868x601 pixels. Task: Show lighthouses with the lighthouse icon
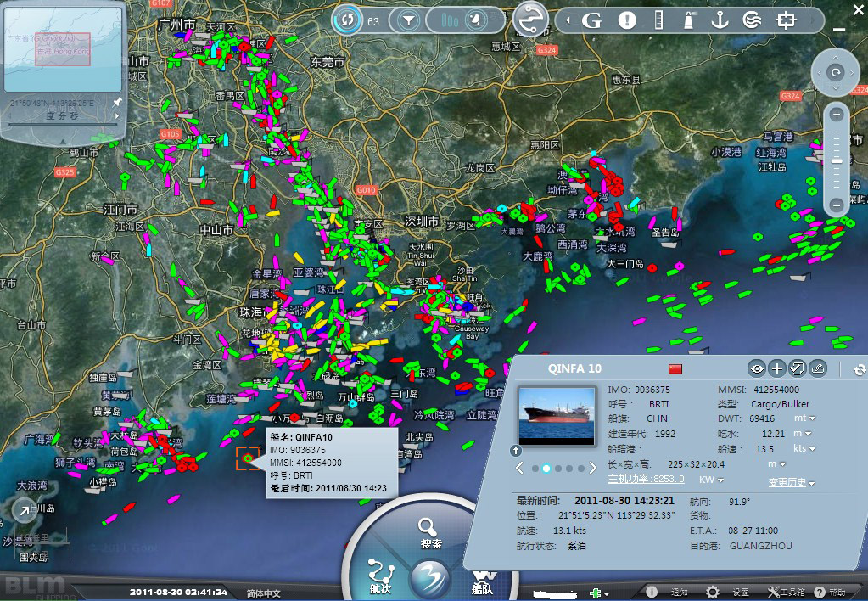click(689, 20)
